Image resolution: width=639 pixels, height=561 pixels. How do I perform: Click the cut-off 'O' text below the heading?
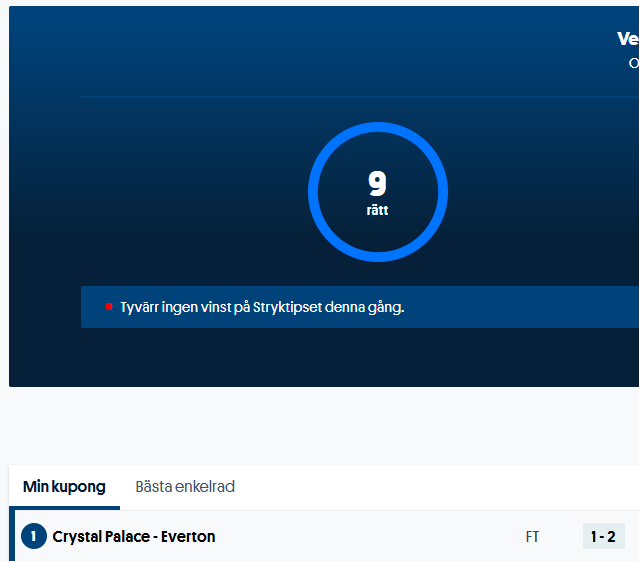633,63
